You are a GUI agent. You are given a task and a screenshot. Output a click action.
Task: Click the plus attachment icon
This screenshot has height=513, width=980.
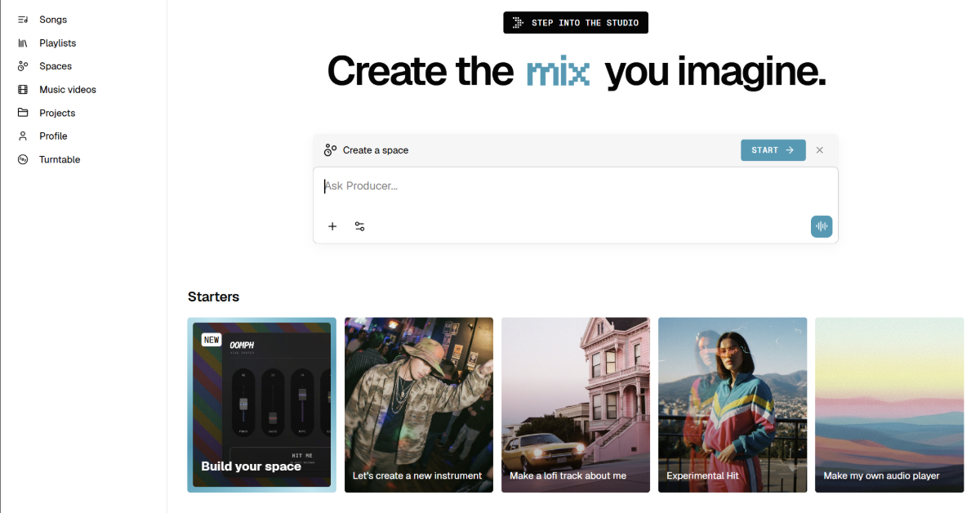point(332,226)
